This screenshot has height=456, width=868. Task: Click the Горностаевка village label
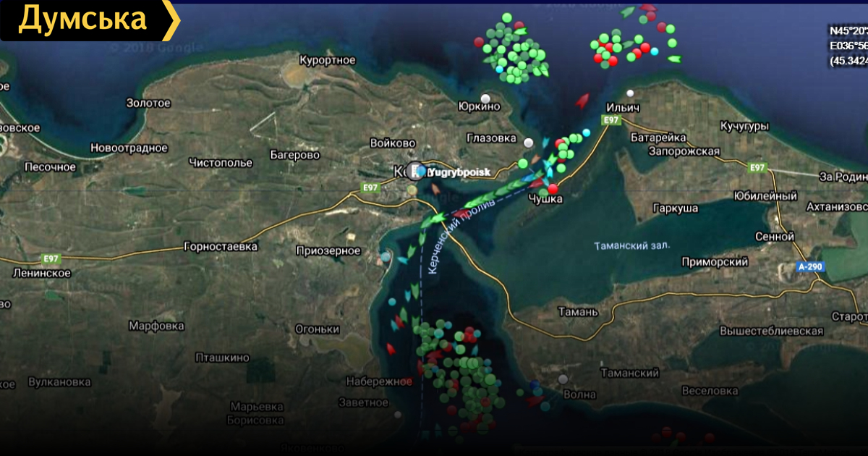(221, 246)
